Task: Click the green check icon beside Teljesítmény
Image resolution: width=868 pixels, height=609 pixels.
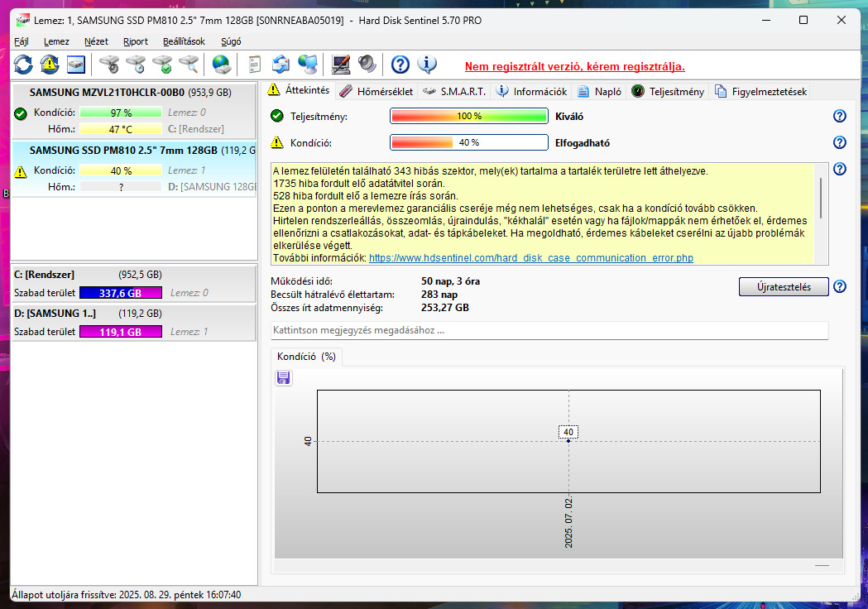Action: 277,116
